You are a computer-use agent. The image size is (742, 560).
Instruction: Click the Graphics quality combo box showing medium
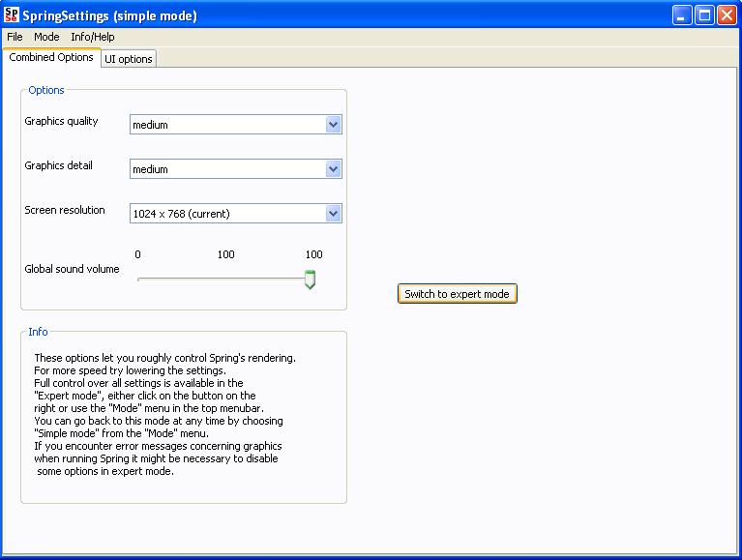[x=236, y=125]
